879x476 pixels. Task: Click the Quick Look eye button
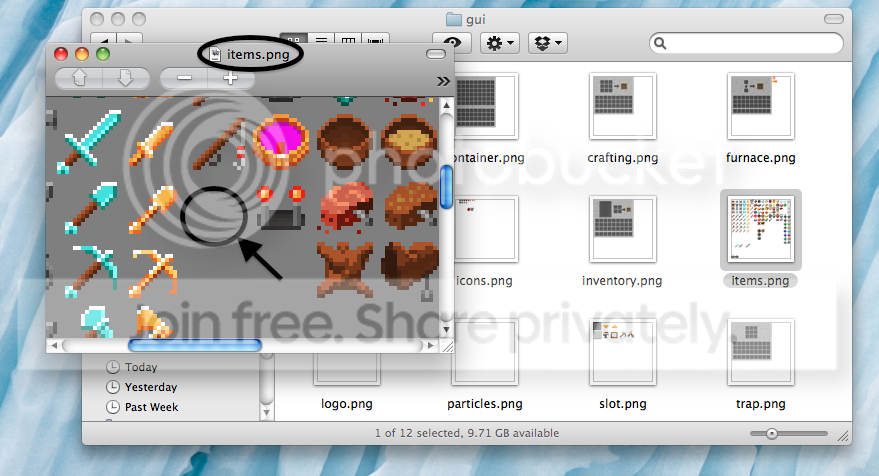(454, 43)
